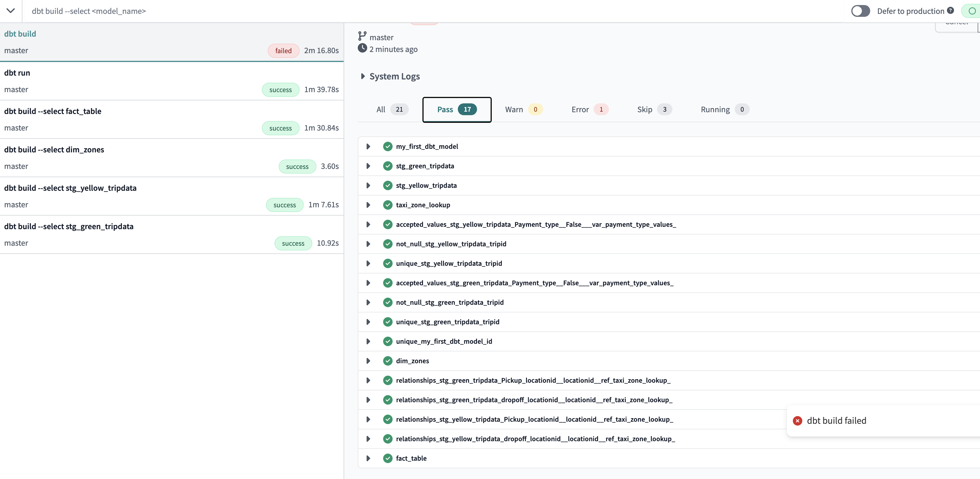The width and height of the screenshot is (980, 479).
Task: Click the 2 minutes ago timestamp
Action: (x=393, y=49)
